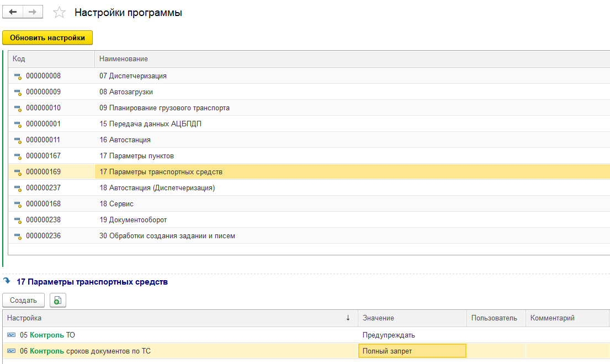Sort by the Настройка column header
This screenshot has height=364, width=610.
point(177,318)
